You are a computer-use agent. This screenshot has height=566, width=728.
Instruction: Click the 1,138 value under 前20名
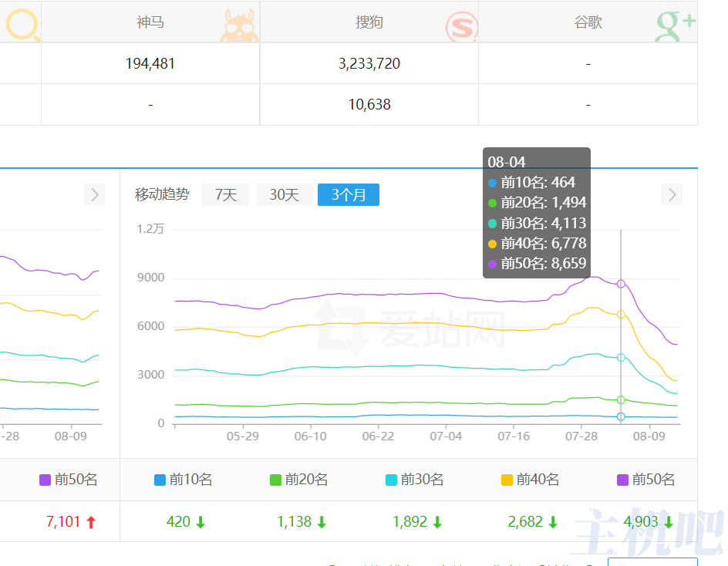[x=294, y=521]
